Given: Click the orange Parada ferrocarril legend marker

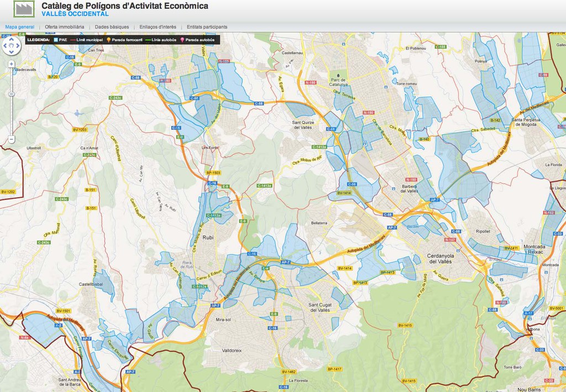Looking at the screenshot, I should click(x=108, y=40).
